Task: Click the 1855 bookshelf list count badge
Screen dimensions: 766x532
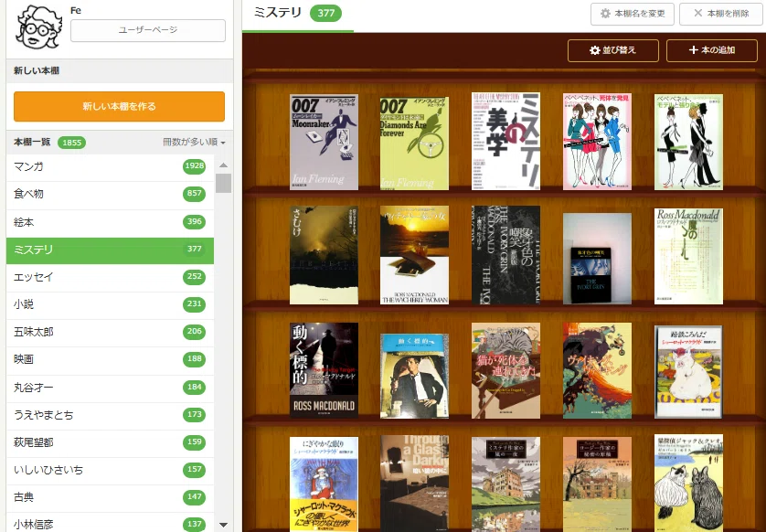Action: (x=72, y=143)
